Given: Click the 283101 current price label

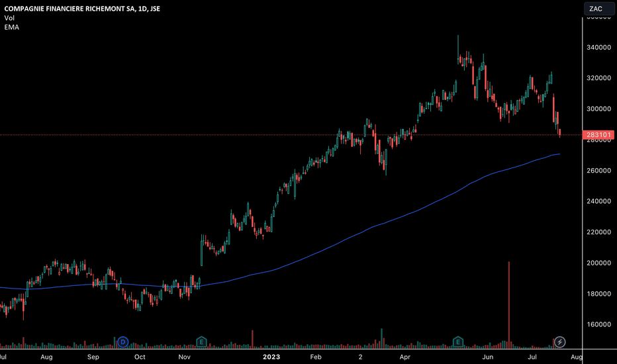Looking at the screenshot, I should coord(598,135).
